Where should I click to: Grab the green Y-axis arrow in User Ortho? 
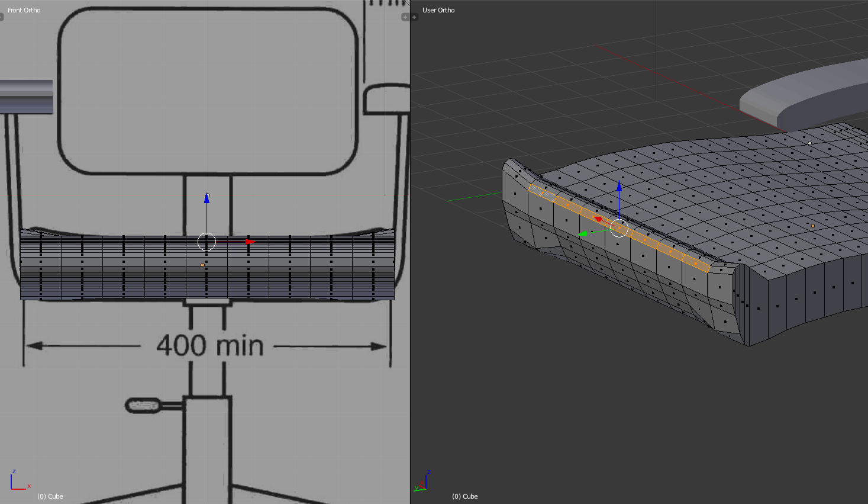(583, 234)
